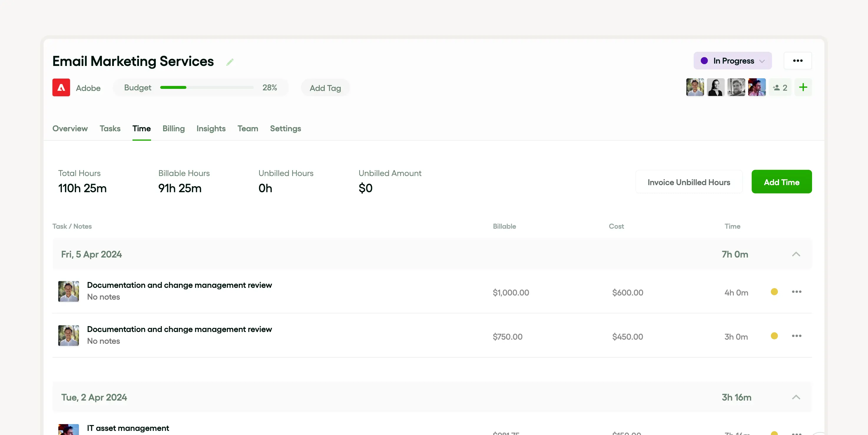
Task: Click Invoice Unbilled Hours button
Action: pos(688,182)
